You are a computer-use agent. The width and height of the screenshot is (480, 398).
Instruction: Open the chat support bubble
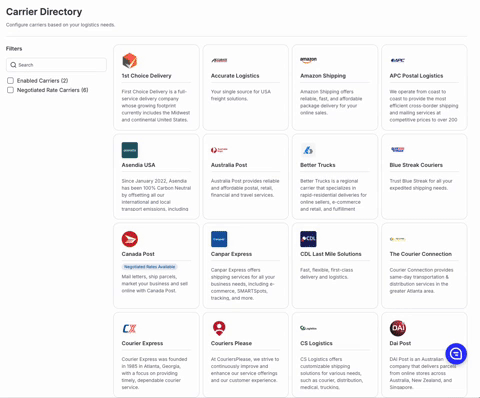(456, 354)
